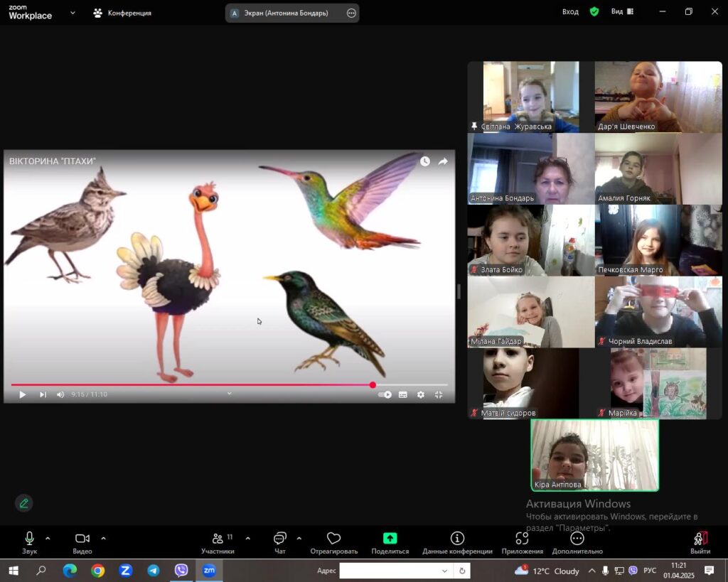
Task: Click the Watch later clock icon on video
Action: tap(425, 161)
